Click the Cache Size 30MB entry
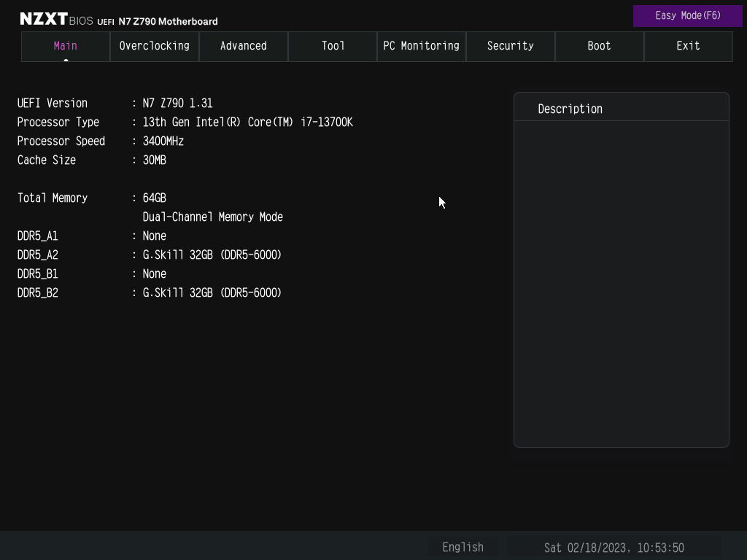 coord(154,160)
